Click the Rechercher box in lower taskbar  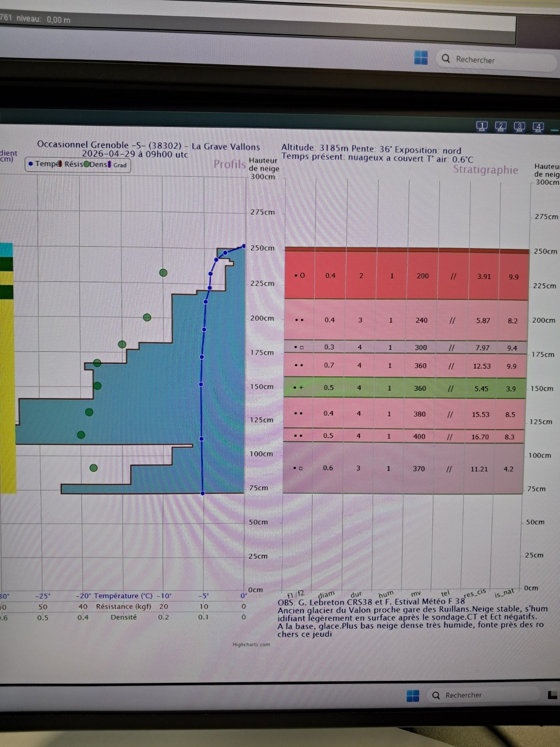(x=485, y=696)
